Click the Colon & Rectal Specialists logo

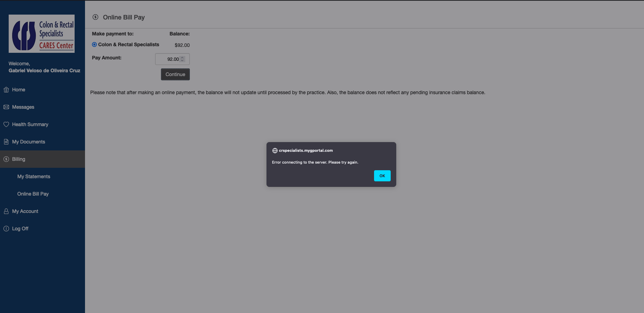[x=42, y=34]
